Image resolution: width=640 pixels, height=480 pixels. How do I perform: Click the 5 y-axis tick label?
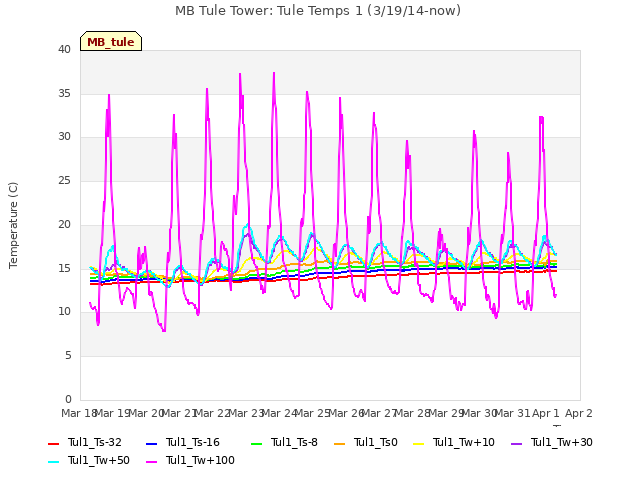pyautogui.click(x=68, y=356)
